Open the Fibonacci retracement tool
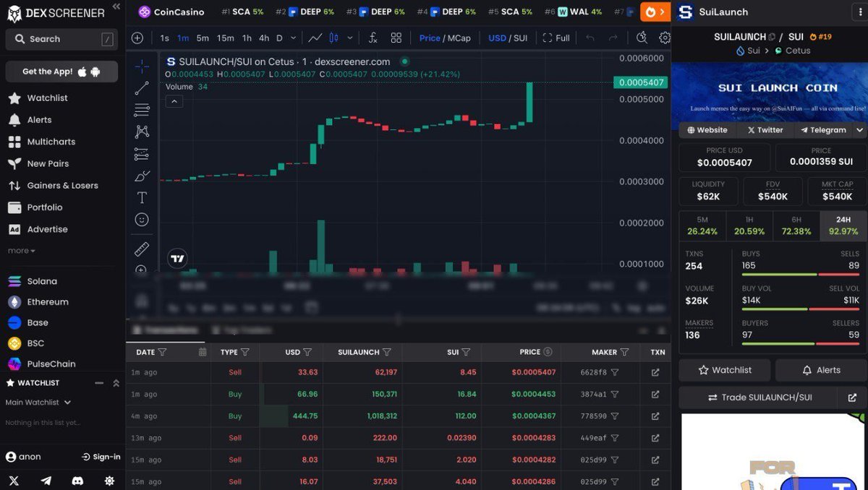The image size is (868, 490). (x=142, y=110)
